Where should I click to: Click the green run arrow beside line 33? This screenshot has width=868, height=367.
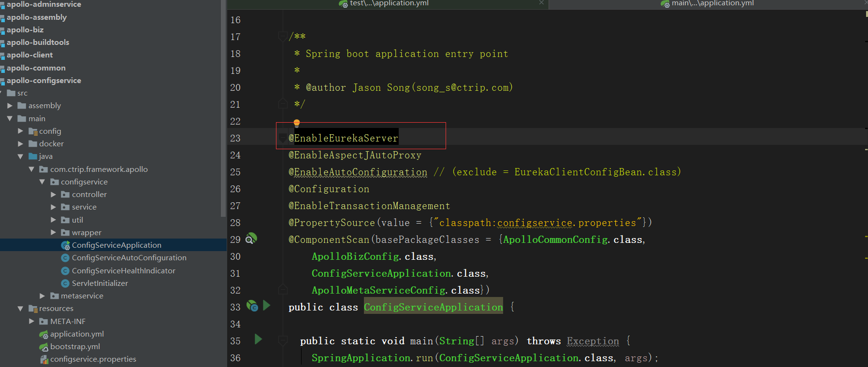(x=266, y=305)
